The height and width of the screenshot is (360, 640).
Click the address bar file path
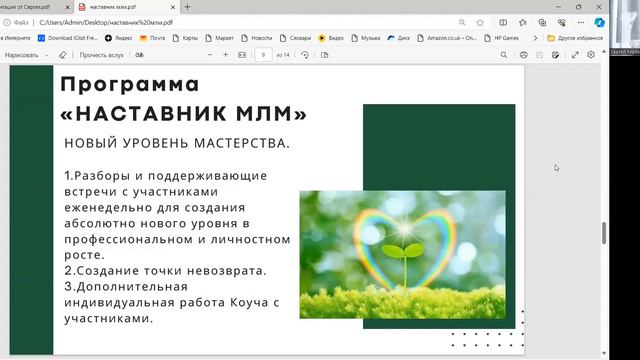tap(106, 22)
